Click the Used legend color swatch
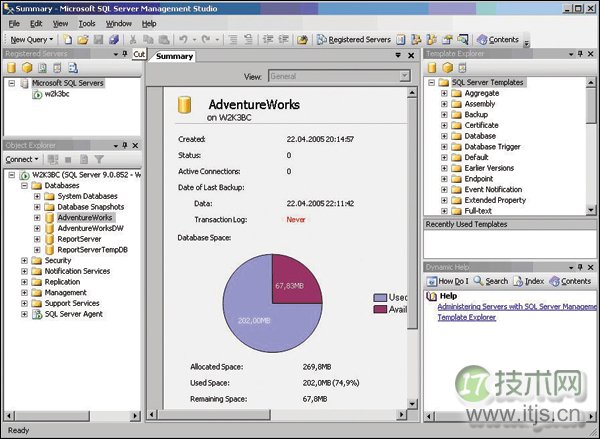The width and height of the screenshot is (600, 439). pyautogui.click(x=380, y=298)
